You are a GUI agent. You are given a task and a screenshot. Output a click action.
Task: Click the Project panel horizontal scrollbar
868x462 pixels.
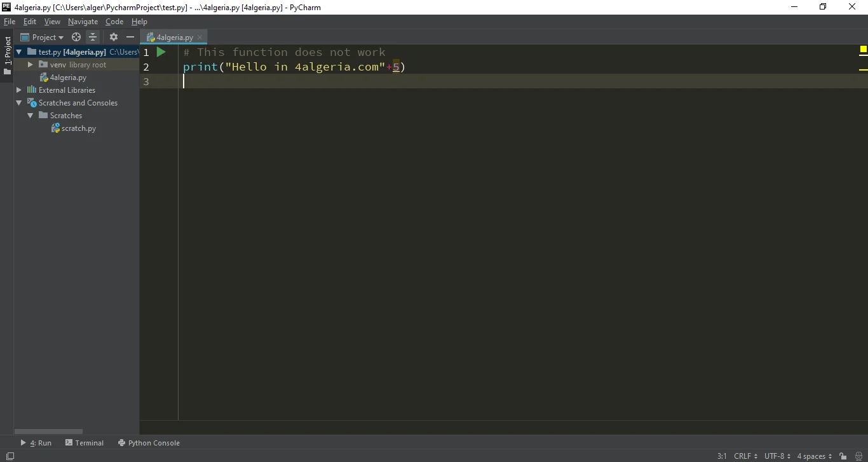[48, 431]
